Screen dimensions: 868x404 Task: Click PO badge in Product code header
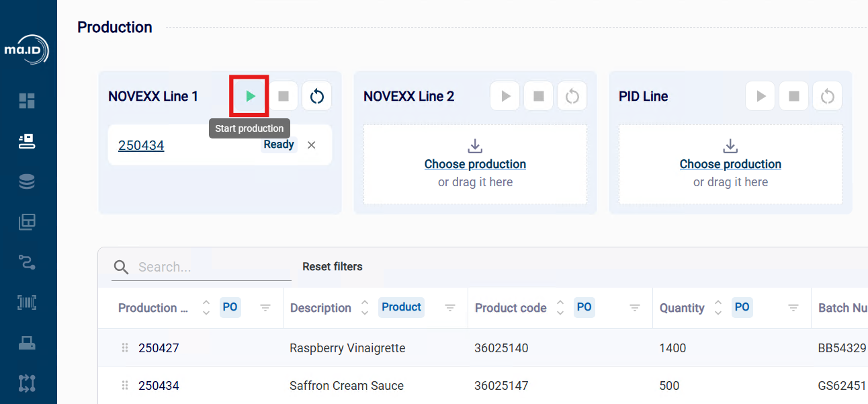(584, 307)
